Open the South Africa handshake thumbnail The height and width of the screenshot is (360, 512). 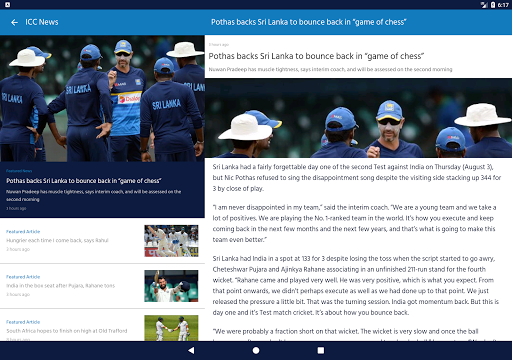pyautogui.click(x=171, y=328)
